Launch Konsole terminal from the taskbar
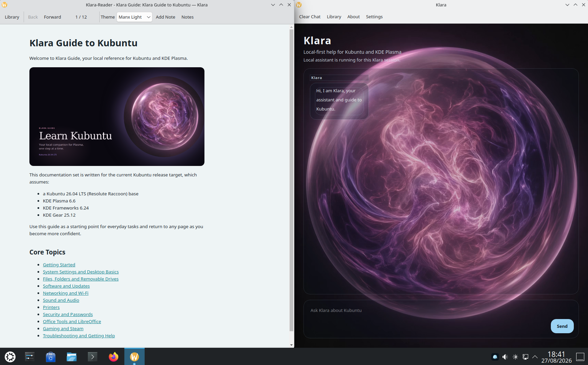Image resolution: width=588 pixels, height=365 pixels. (x=93, y=357)
